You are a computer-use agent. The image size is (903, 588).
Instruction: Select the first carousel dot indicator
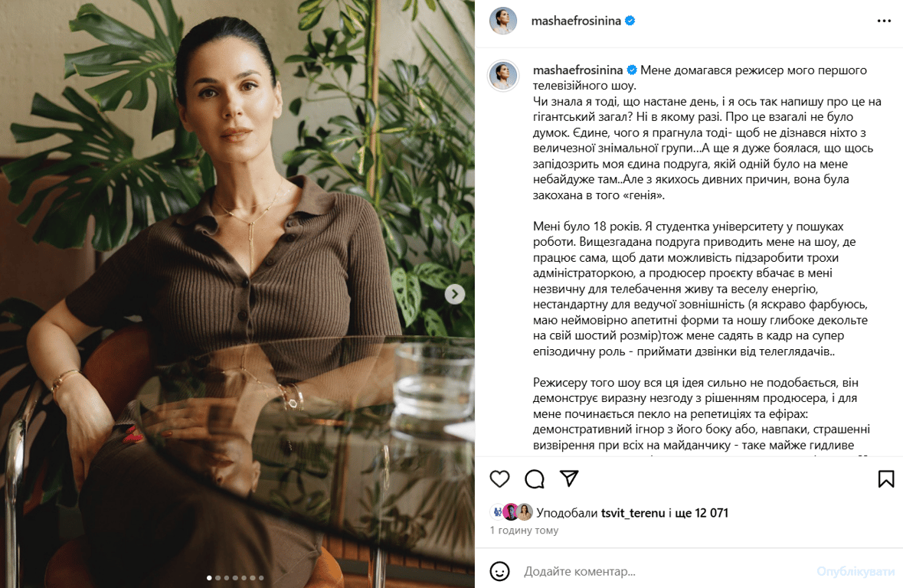(209, 577)
